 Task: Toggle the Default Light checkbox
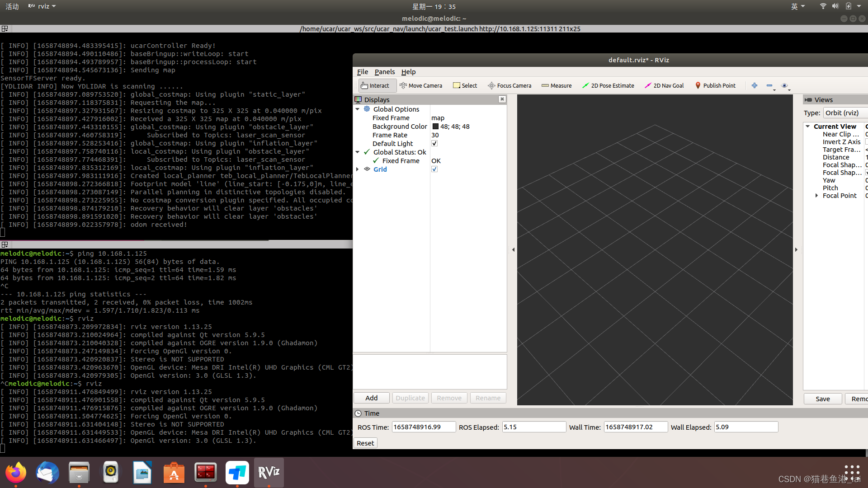coord(434,144)
